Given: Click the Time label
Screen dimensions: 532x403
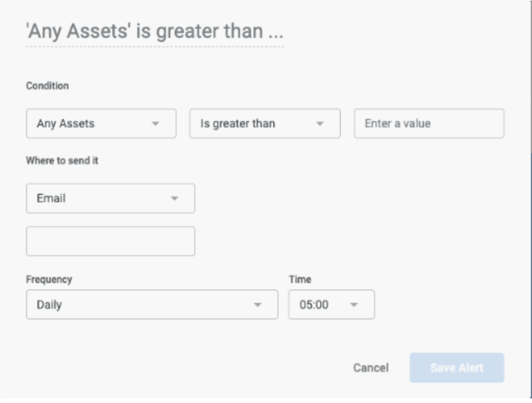Looking at the screenshot, I should pyautogui.click(x=300, y=280).
